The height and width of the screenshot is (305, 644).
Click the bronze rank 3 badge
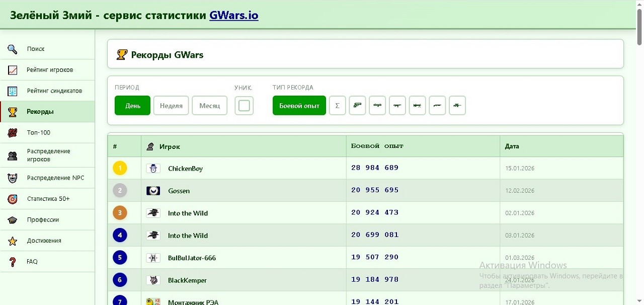click(x=120, y=213)
